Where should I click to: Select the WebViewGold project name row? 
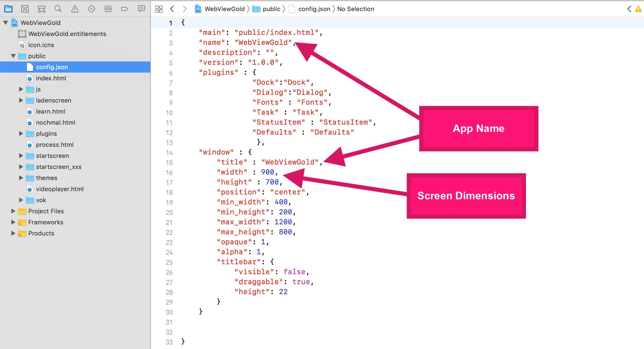(75, 23)
